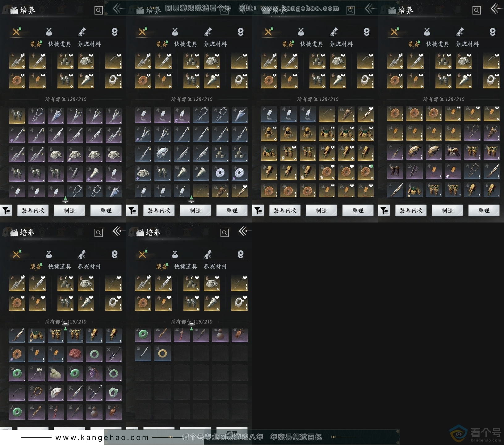Select equipped chest armor in top-right panel
Image resolution: width=504 pixels, height=445 pixels.
pyautogui.click(x=464, y=61)
